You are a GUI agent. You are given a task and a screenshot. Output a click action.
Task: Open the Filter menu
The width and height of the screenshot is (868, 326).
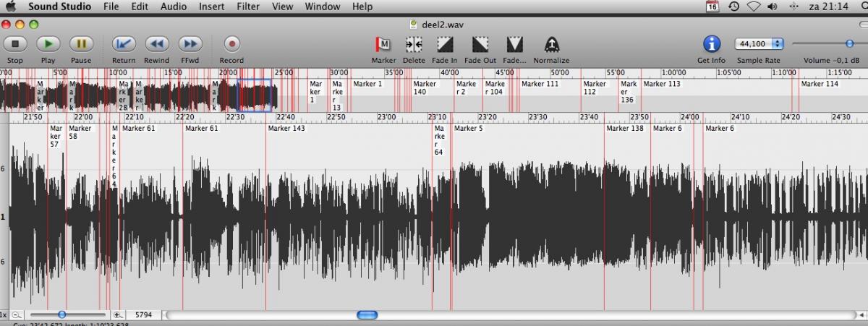pyautogui.click(x=248, y=7)
